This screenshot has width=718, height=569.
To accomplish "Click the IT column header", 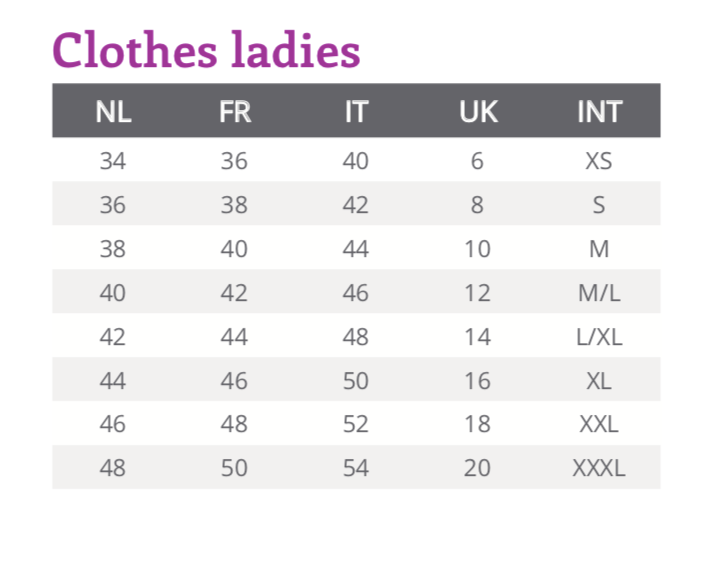I will tap(356, 112).
